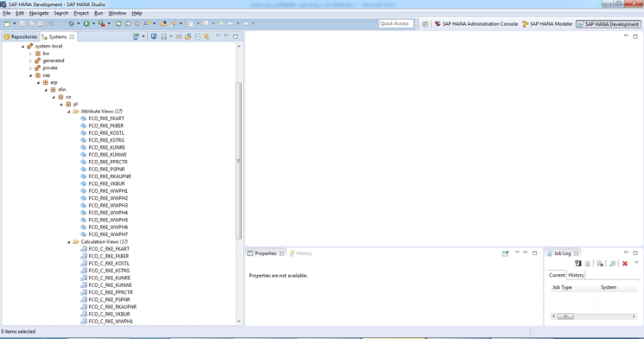Click the Open Type package icon
This screenshot has height=339, width=644.
tap(164, 24)
